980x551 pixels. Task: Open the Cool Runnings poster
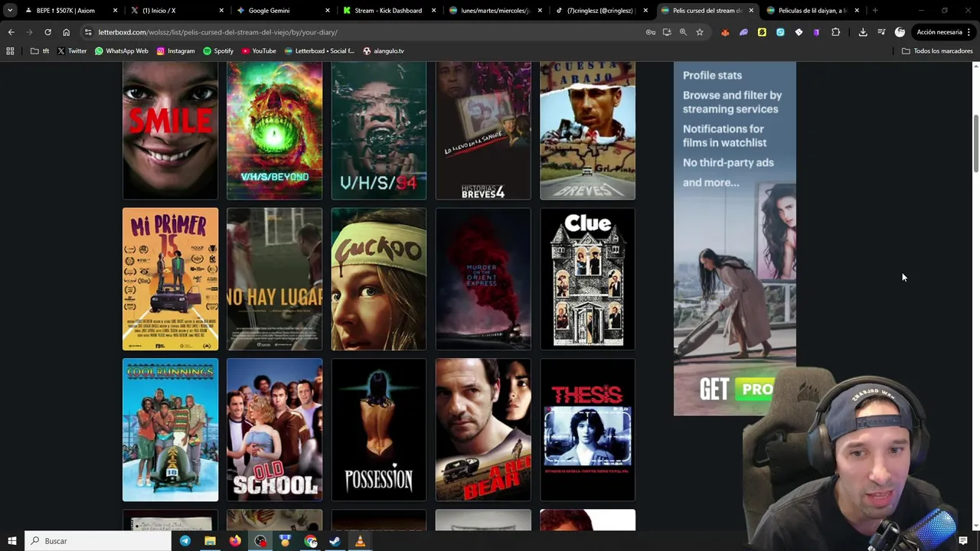tap(170, 429)
